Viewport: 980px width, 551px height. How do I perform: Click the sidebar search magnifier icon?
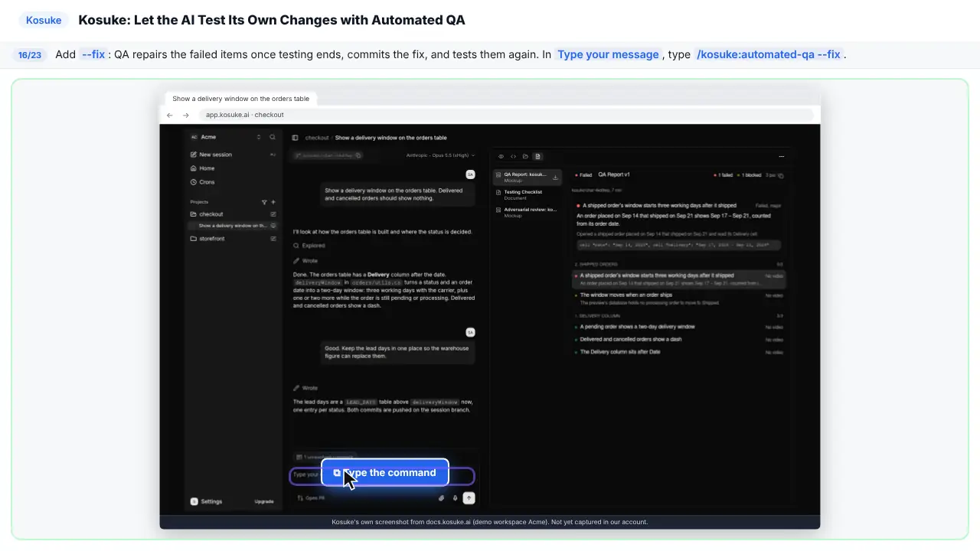click(273, 137)
